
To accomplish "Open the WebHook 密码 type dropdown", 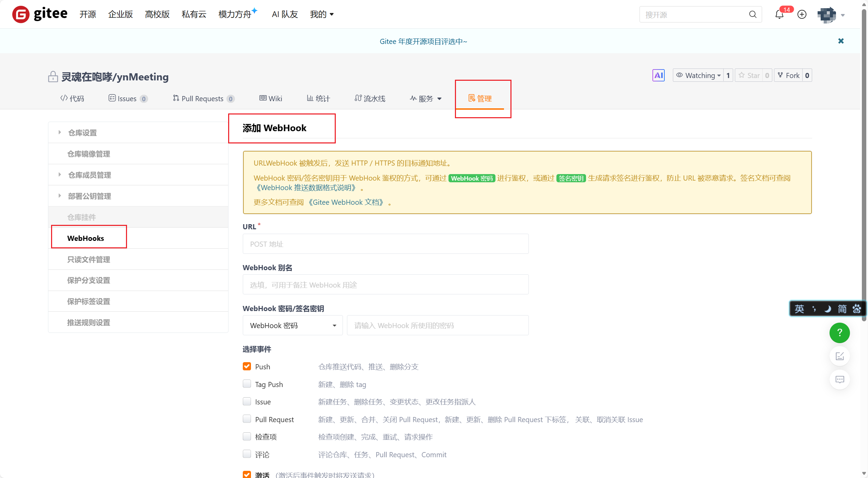I will (x=293, y=325).
